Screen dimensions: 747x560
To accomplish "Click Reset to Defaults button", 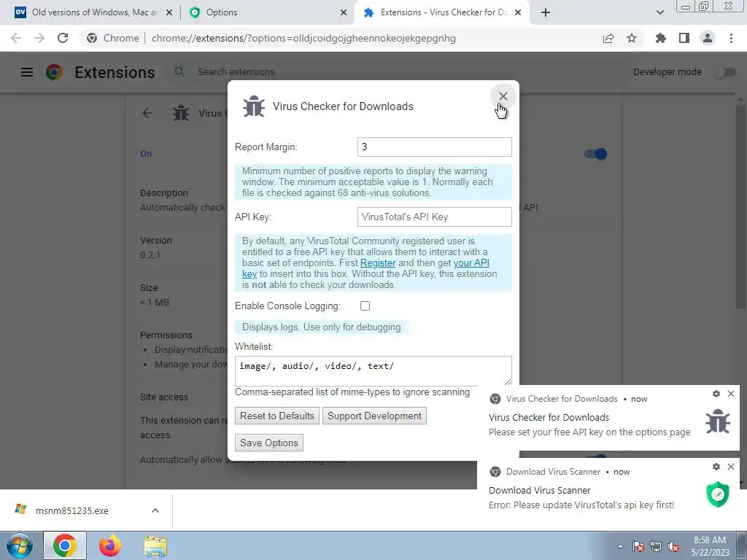I will coord(277,416).
